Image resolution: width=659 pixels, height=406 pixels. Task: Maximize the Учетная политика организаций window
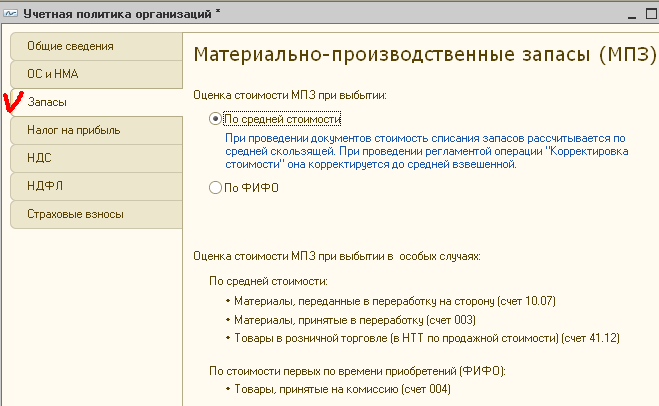coord(651,14)
